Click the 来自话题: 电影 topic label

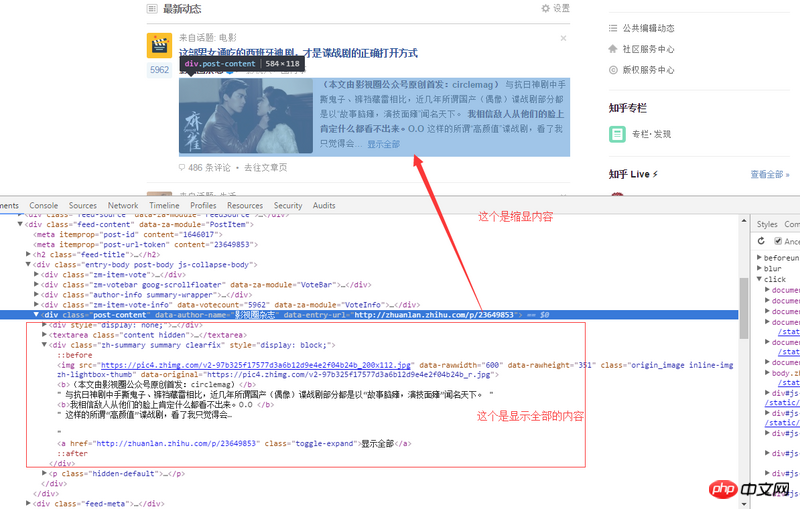208,38
